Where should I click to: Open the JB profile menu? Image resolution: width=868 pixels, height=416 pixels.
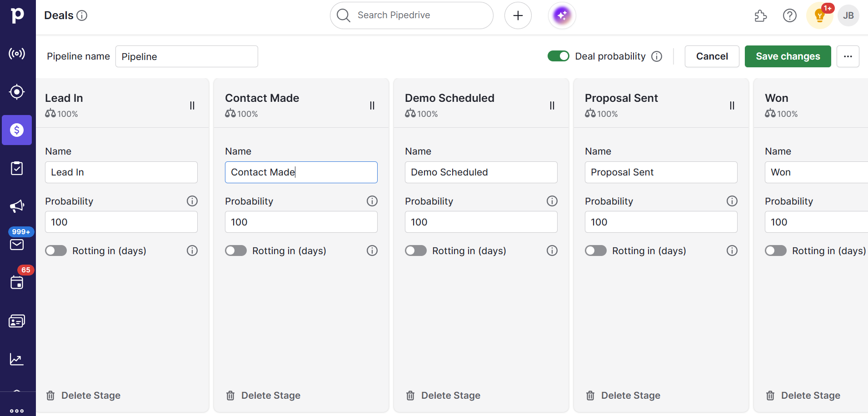tap(848, 15)
